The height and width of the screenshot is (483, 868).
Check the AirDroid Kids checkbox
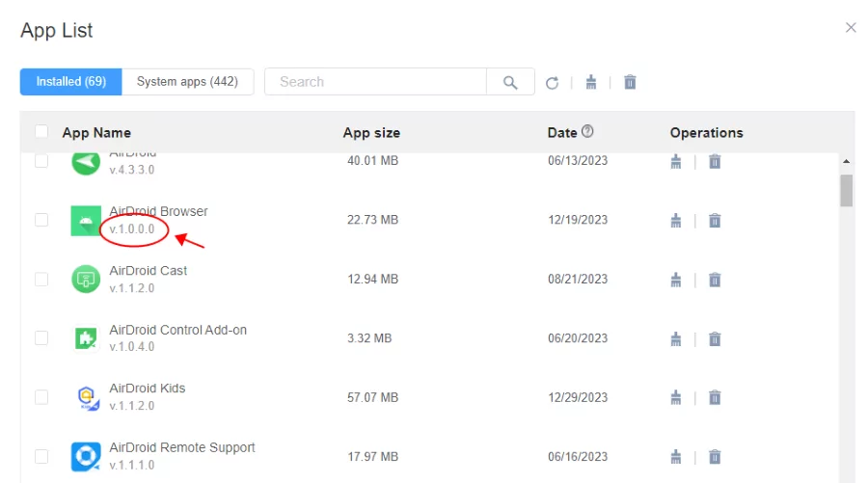click(x=41, y=397)
